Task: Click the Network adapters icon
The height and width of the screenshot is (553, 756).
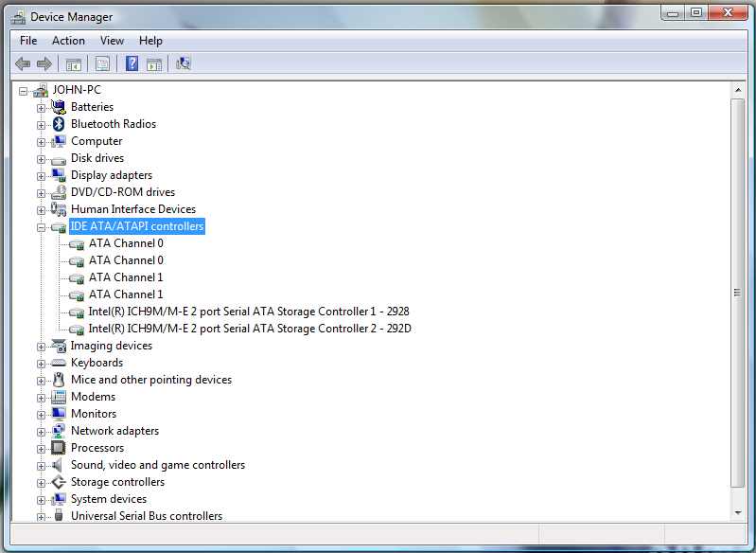Action: click(59, 431)
